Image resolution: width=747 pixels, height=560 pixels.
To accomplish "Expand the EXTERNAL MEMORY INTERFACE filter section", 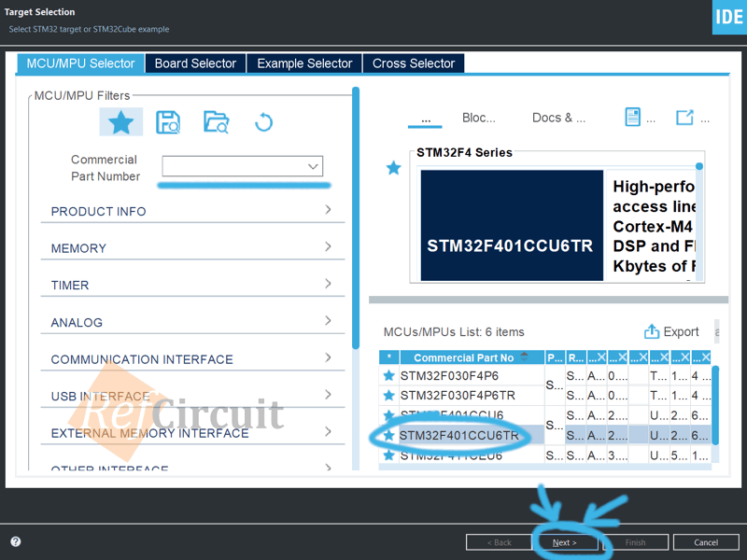I will (192, 433).
